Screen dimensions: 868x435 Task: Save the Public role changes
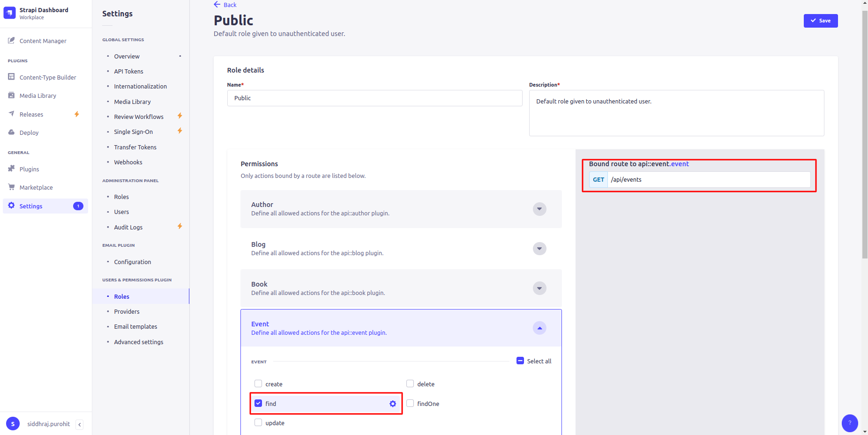tap(820, 21)
